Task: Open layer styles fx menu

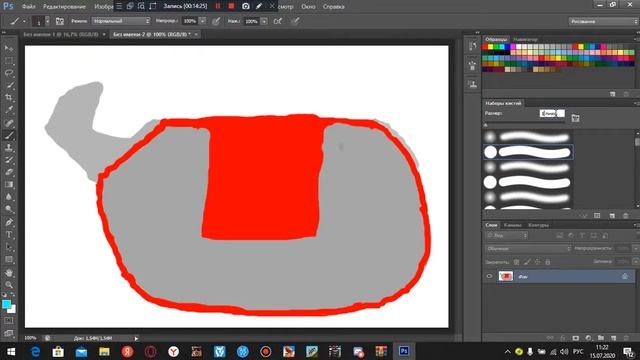Action: (x=563, y=338)
